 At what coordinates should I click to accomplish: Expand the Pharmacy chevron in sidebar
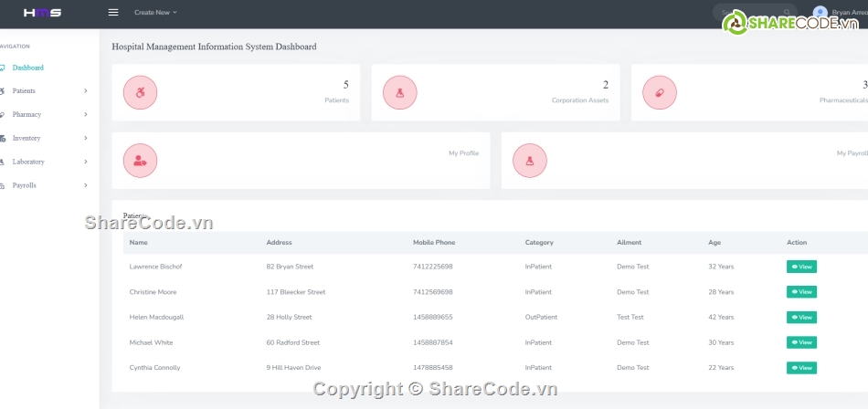[86, 114]
